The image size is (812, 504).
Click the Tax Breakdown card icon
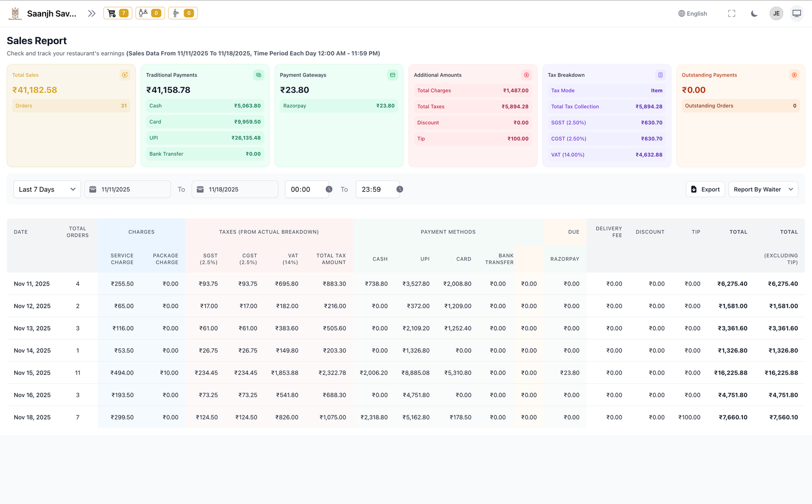click(x=660, y=75)
